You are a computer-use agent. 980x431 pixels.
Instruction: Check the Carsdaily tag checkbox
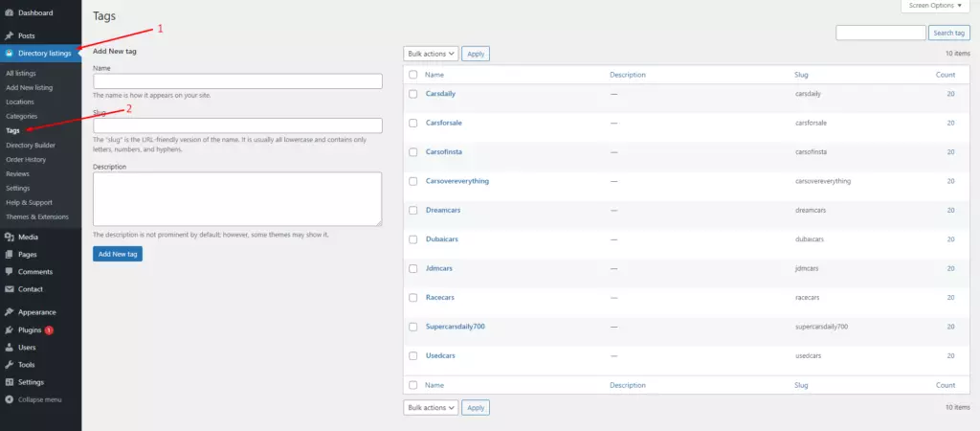pos(413,94)
